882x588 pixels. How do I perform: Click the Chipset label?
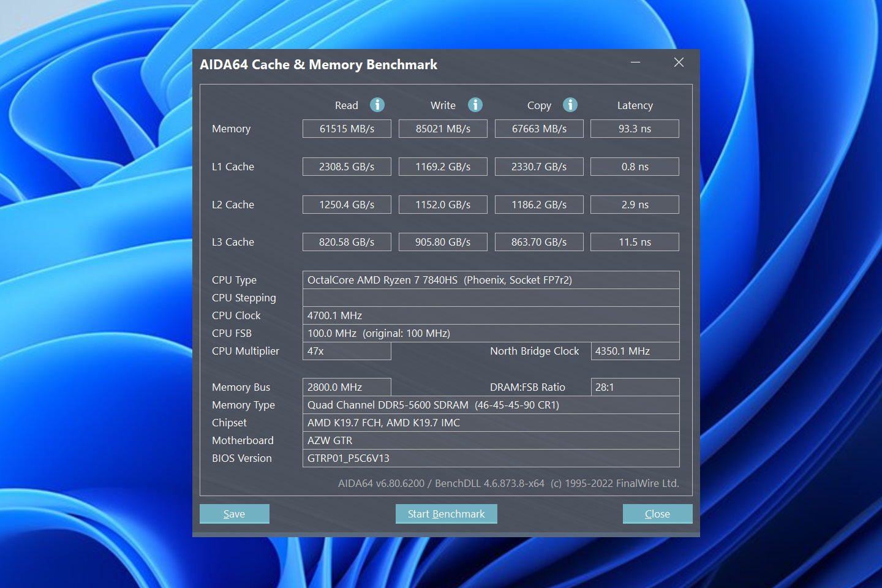point(229,423)
